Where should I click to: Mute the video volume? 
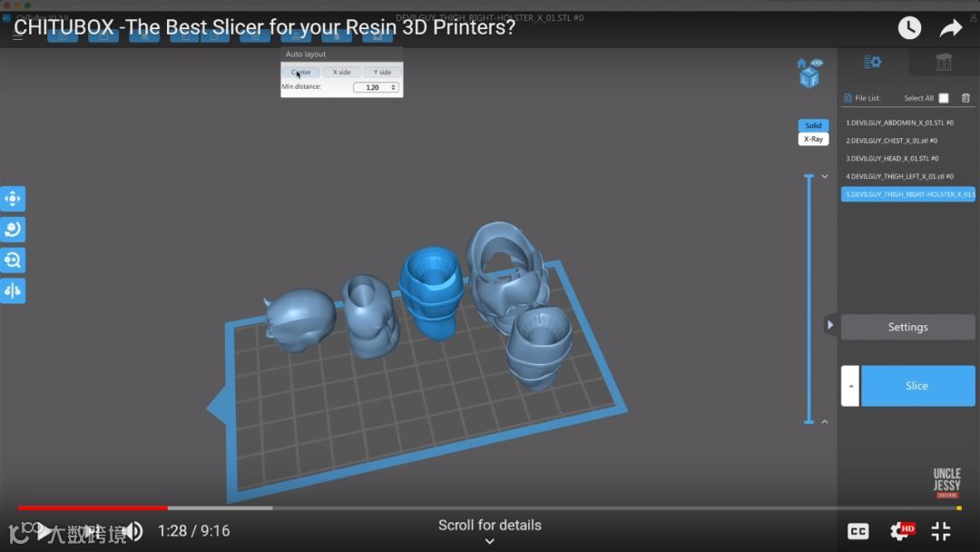tap(133, 531)
